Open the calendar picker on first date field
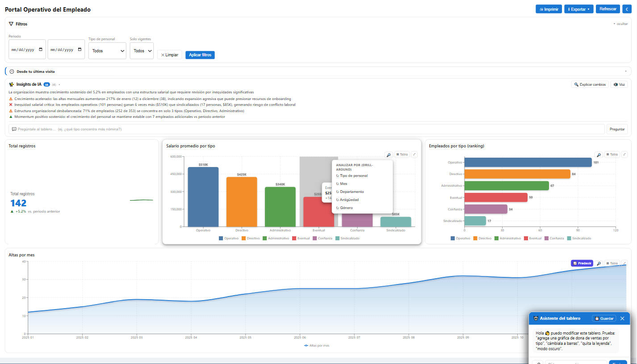The height and width of the screenshot is (364, 637). (x=41, y=50)
